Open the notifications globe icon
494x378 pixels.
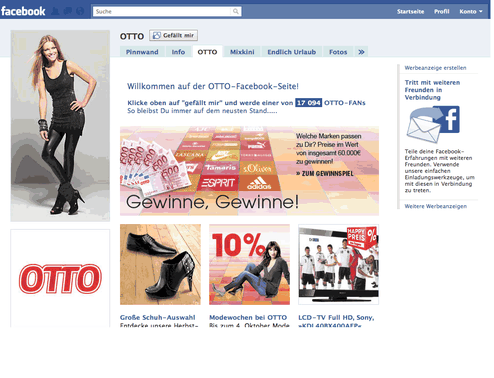pyautogui.click(x=80, y=11)
